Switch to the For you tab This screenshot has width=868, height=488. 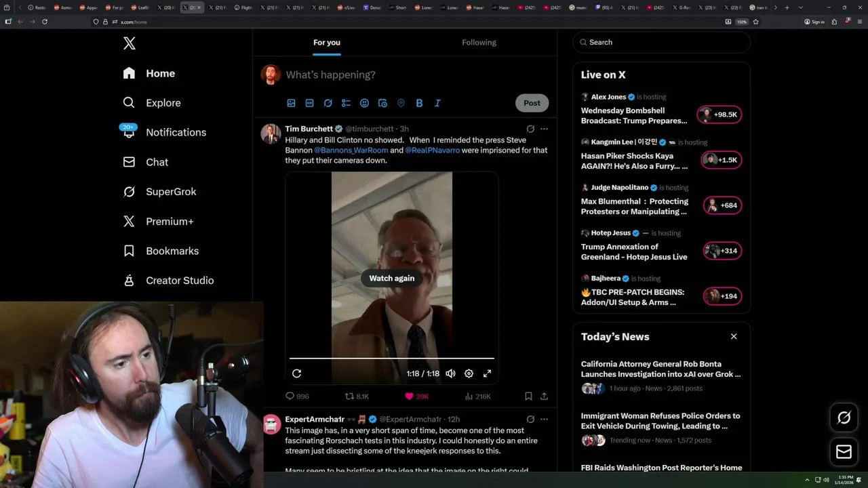327,42
